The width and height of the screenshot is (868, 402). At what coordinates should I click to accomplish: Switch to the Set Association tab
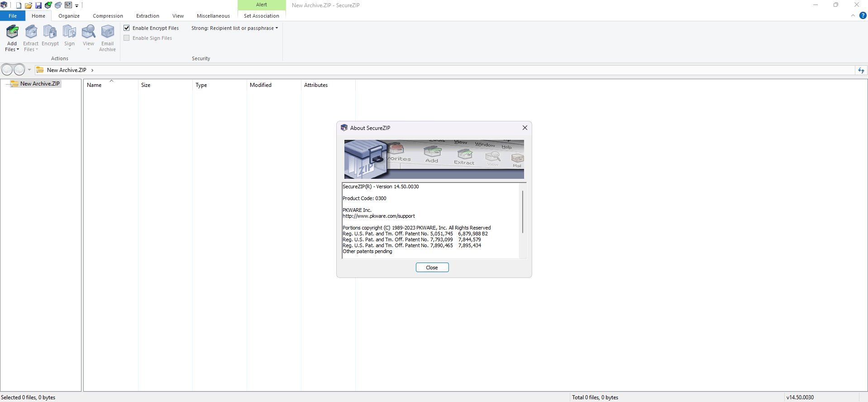[261, 16]
